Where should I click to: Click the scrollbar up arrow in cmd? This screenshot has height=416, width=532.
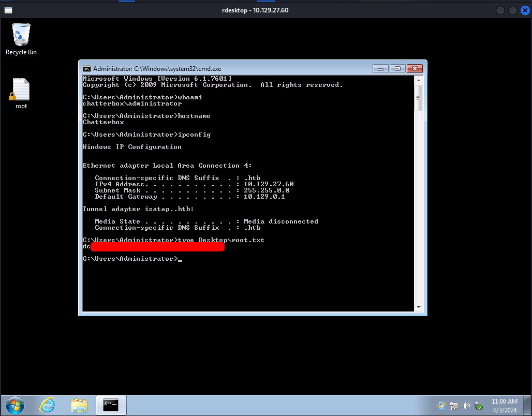click(419, 80)
